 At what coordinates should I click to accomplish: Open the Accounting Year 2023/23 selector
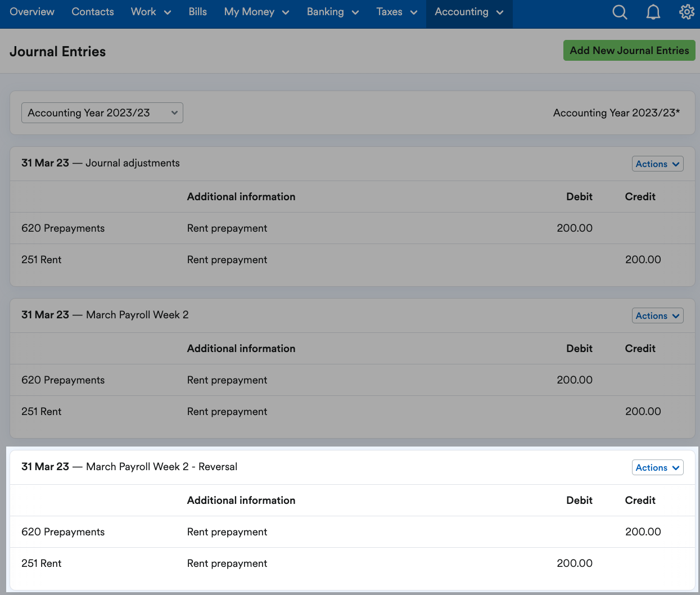coord(102,113)
